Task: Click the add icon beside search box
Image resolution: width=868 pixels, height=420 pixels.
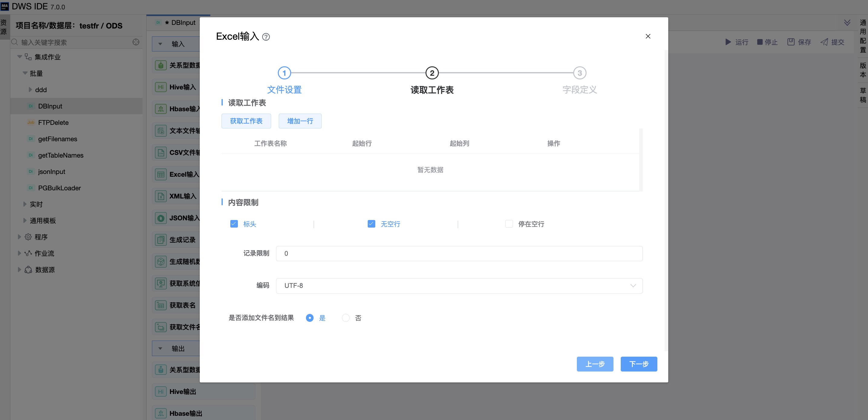Action: pos(136,42)
